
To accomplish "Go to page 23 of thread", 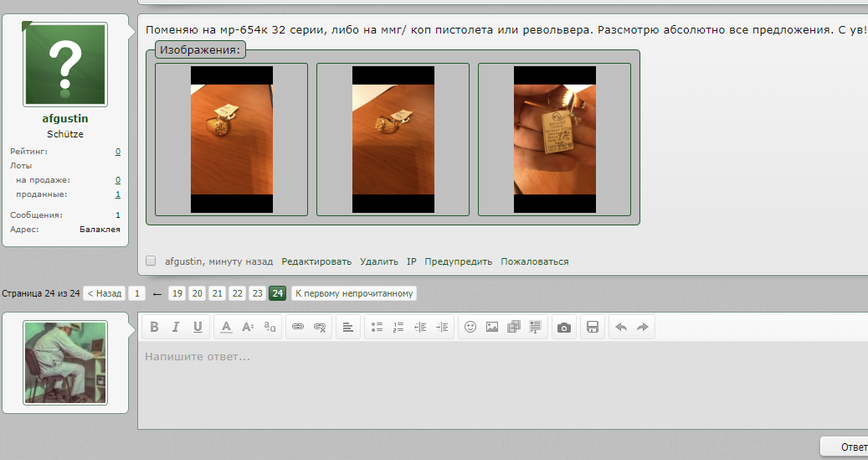I will (257, 293).
